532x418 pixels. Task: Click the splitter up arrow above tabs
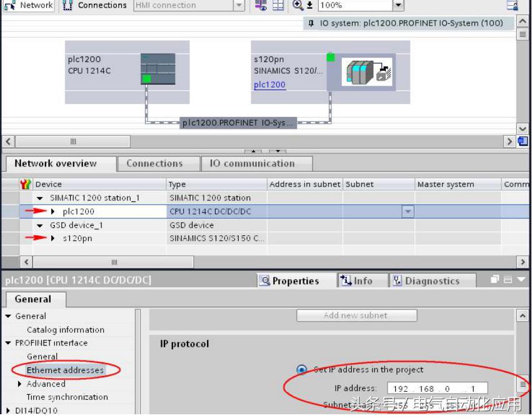(253, 151)
